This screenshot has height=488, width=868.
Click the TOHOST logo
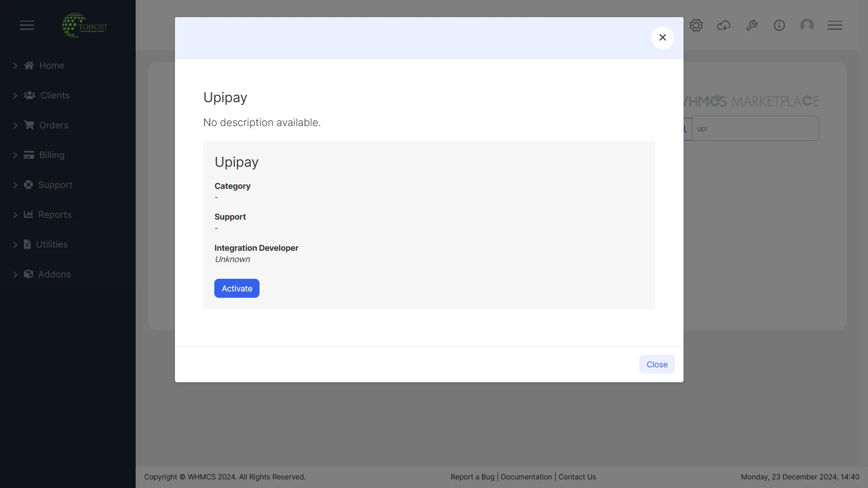click(85, 25)
